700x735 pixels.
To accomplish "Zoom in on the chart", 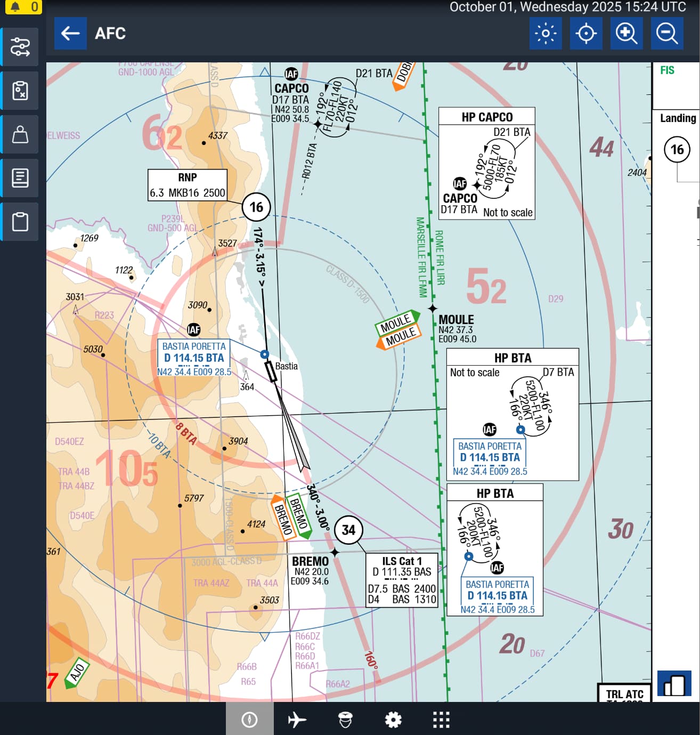I will [626, 34].
